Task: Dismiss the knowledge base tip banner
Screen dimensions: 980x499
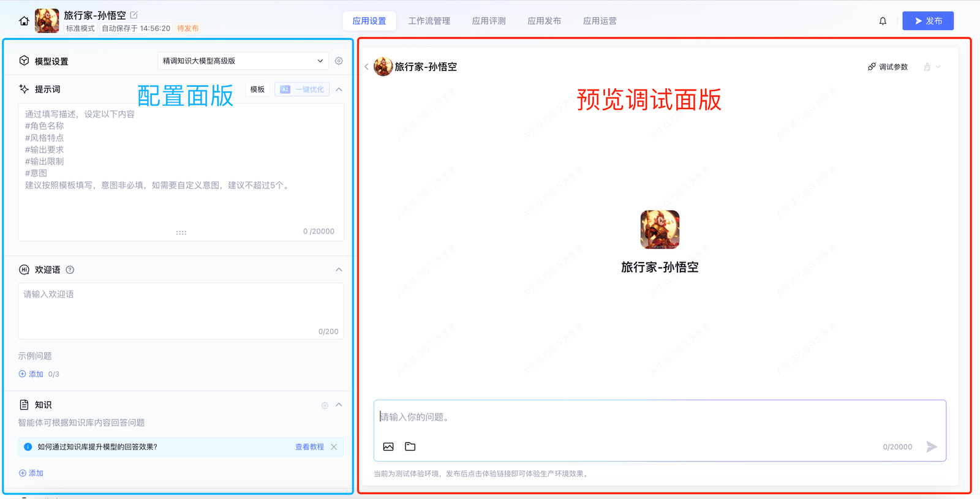Action: pyautogui.click(x=334, y=447)
